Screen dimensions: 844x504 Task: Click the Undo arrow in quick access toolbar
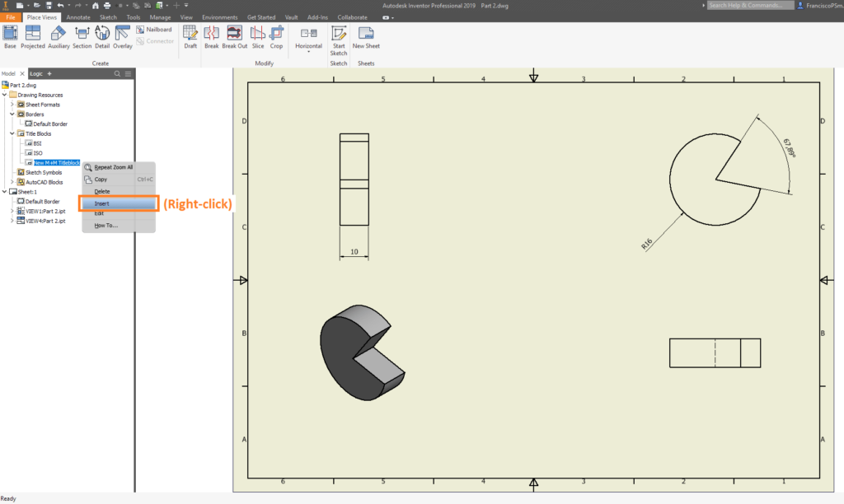(60, 6)
